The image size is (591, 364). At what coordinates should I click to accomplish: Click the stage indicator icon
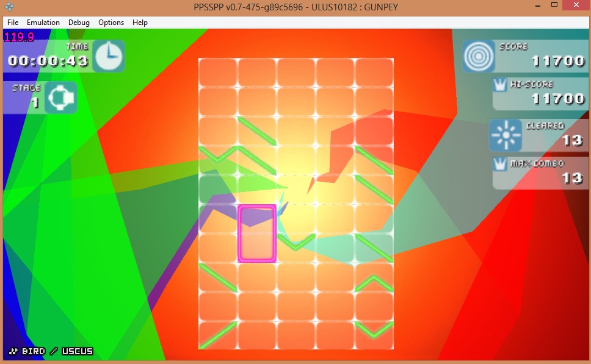60,98
